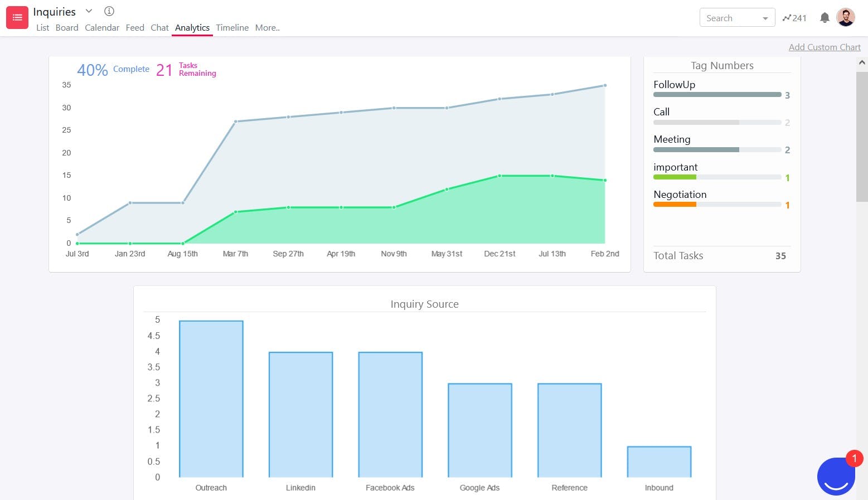The height and width of the screenshot is (500, 868).
Task: Expand the Inquiries project dropdown chevron
Action: [x=89, y=11]
